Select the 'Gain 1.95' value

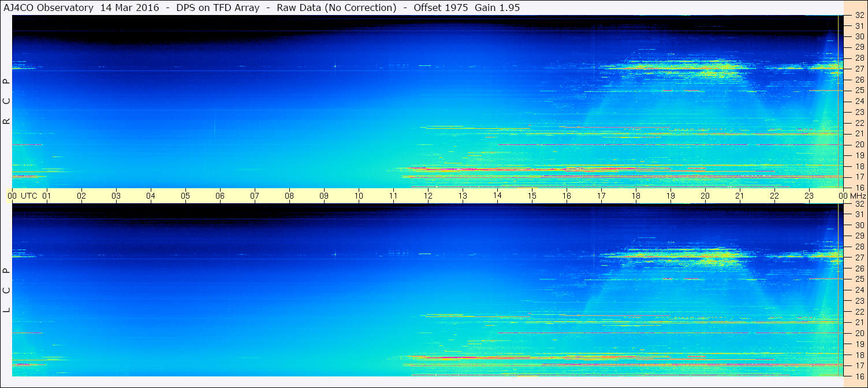pyautogui.click(x=497, y=8)
